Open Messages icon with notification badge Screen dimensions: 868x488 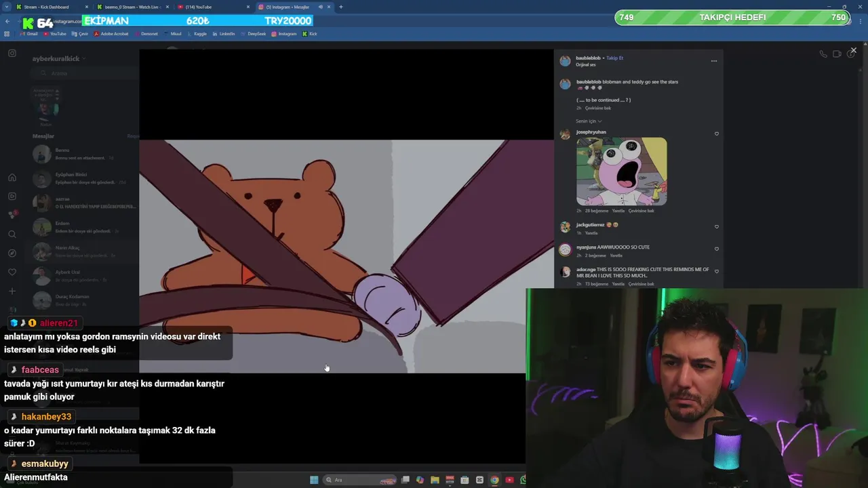tap(12, 215)
